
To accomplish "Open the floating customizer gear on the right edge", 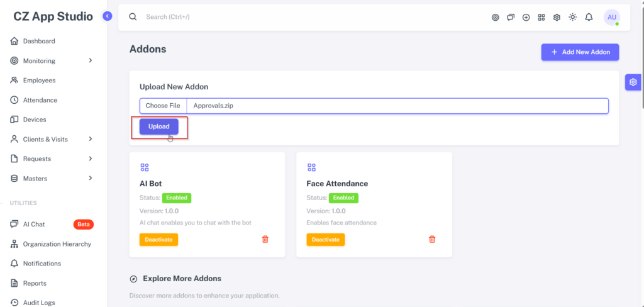I will [633, 82].
